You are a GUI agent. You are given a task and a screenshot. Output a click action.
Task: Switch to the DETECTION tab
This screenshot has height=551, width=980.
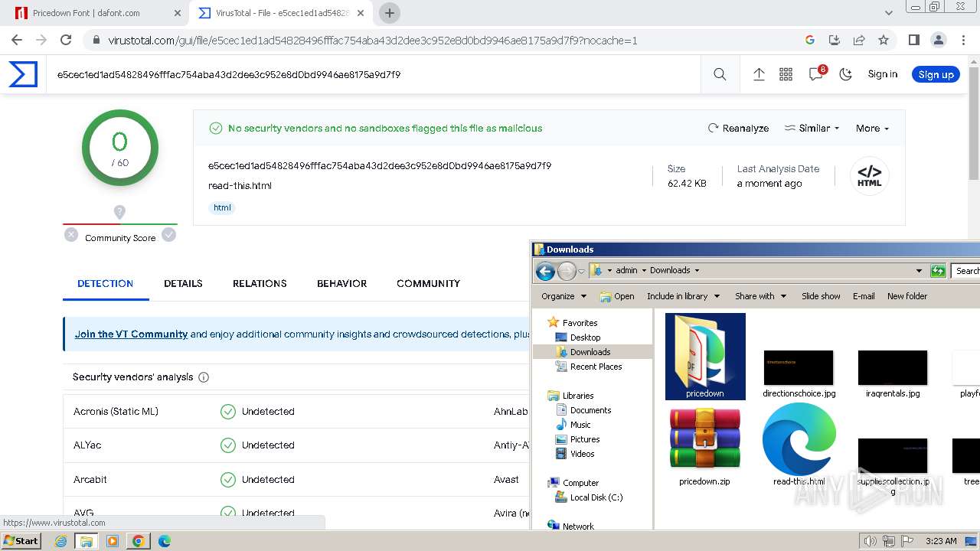click(105, 283)
